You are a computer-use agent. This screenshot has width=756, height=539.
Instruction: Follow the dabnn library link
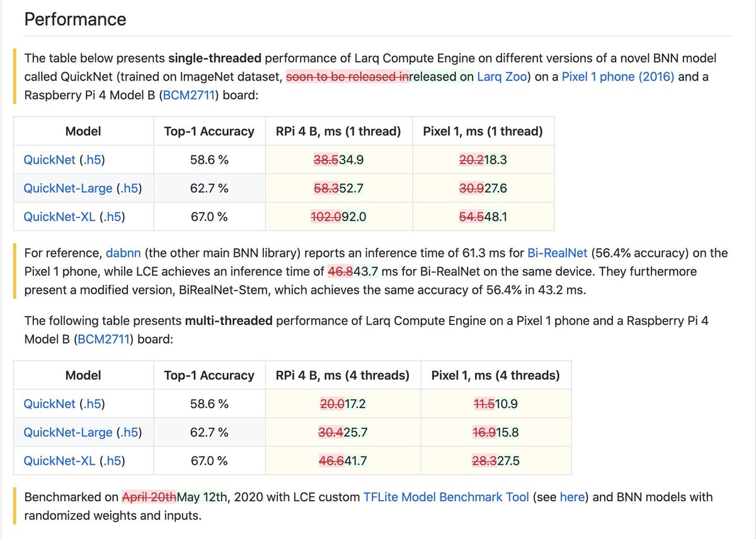[x=122, y=253]
